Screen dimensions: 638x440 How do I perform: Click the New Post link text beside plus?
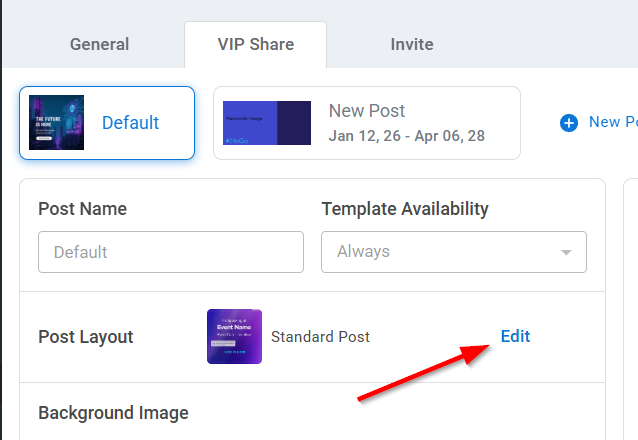(612, 122)
